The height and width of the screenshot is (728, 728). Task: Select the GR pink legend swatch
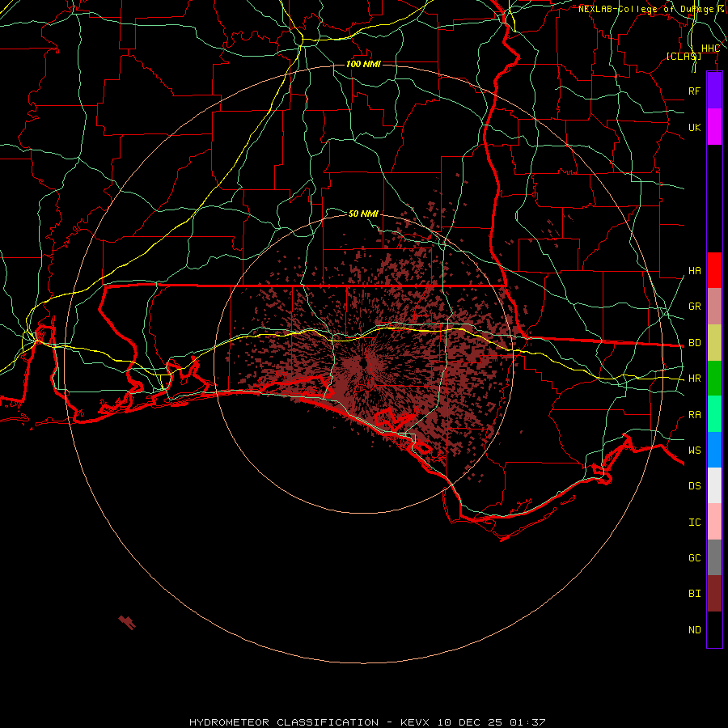coord(714,306)
